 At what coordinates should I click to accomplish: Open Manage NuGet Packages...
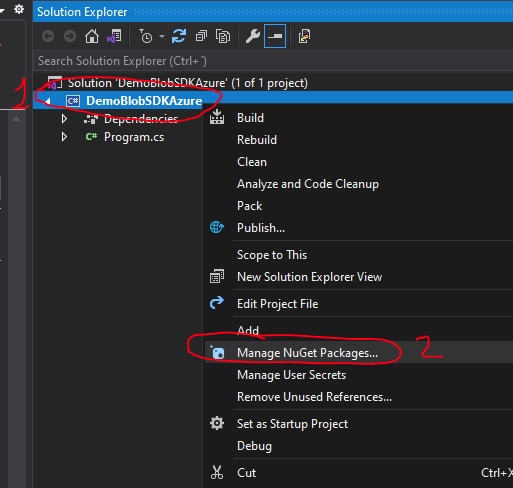307,353
